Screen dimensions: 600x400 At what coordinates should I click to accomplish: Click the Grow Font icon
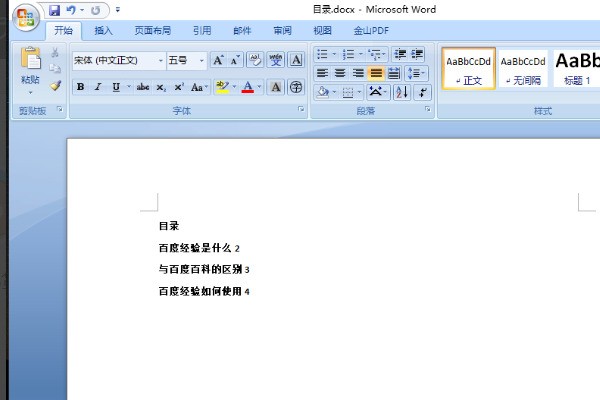coord(219,61)
